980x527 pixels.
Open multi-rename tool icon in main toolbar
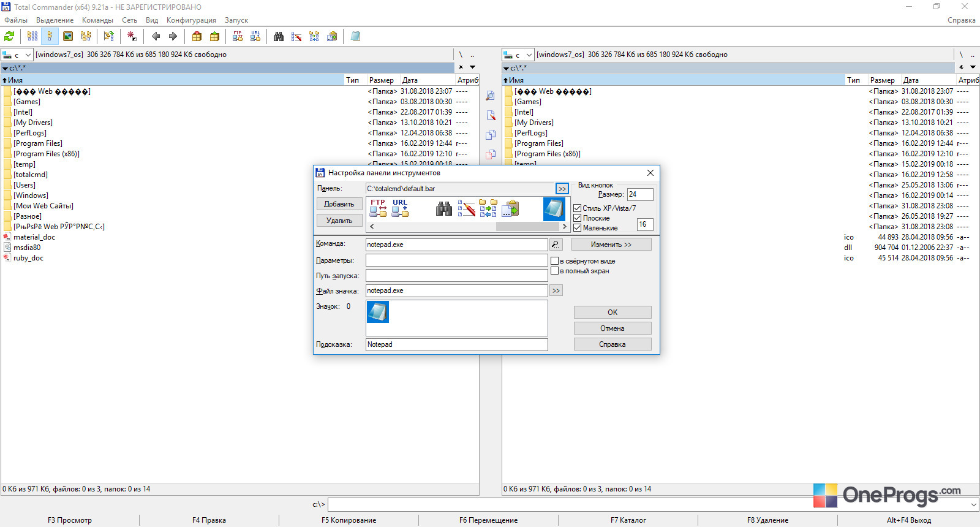click(x=296, y=36)
